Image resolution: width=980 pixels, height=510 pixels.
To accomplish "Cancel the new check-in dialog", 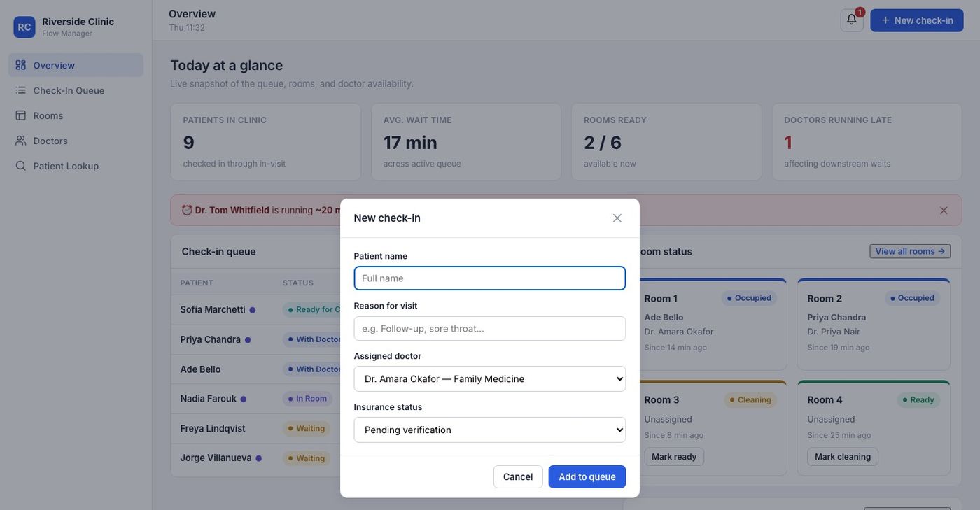I will [518, 477].
